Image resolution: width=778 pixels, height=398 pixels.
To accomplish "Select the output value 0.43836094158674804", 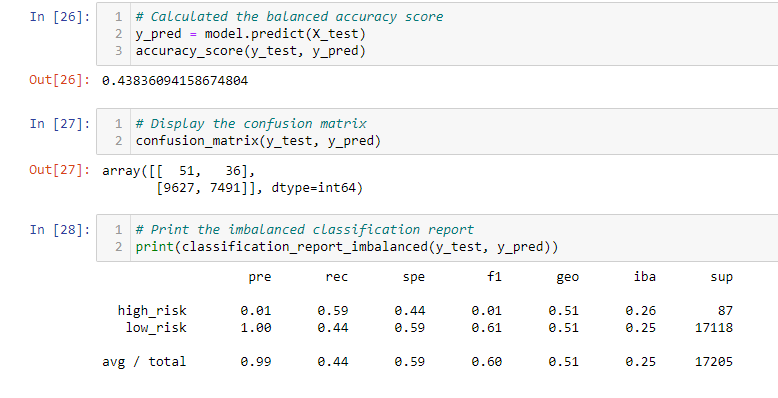I will (x=175, y=81).
